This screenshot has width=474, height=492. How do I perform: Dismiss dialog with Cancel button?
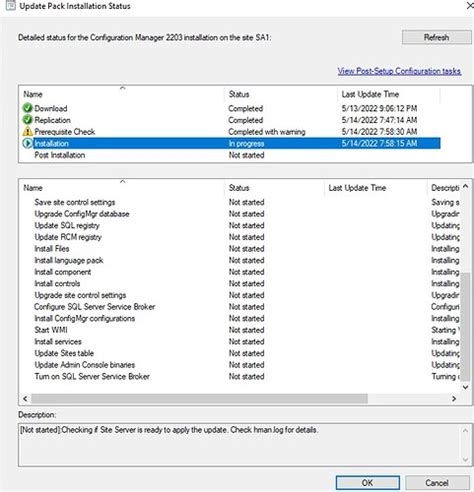[437, 483]
